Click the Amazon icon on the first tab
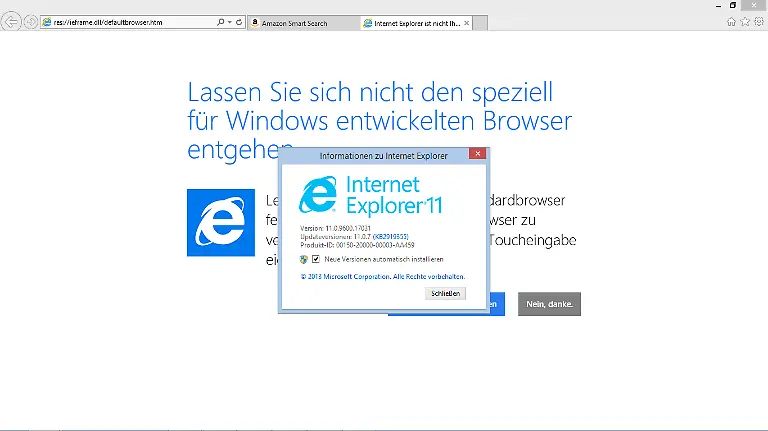This screenshot has height=431, width=768. pyautogui.click(x=255, y=23)
